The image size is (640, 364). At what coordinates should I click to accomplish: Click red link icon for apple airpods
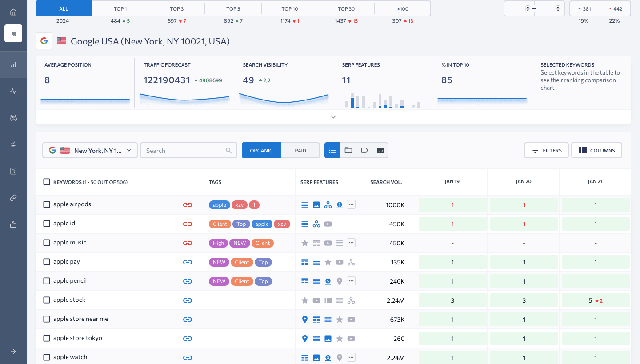pos(188,205)
